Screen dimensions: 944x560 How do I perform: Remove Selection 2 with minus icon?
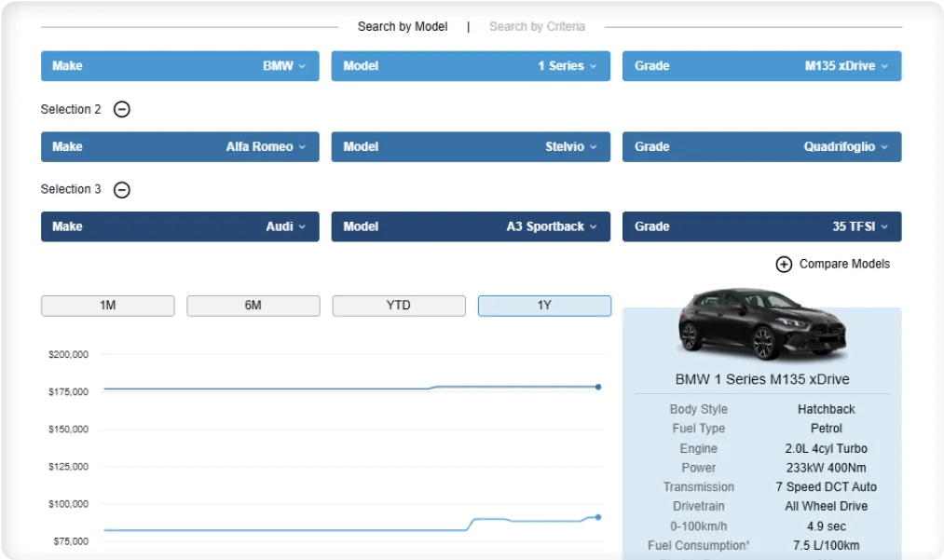pos(122,109)
